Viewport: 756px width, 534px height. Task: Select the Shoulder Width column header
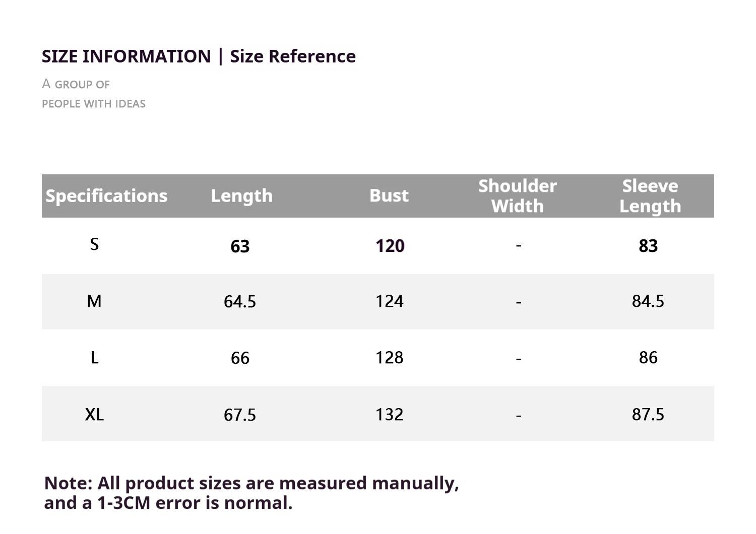pyautogui.click(x=518, y=196)
